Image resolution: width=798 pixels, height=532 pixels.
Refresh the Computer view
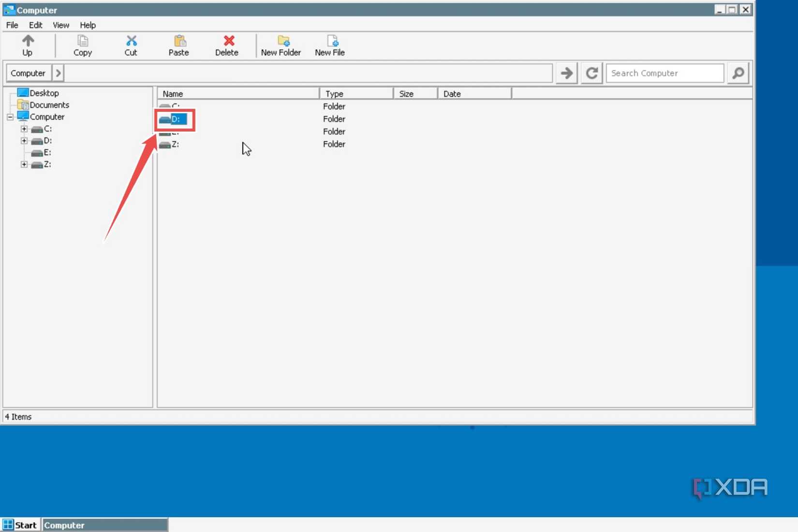[591, 73]
